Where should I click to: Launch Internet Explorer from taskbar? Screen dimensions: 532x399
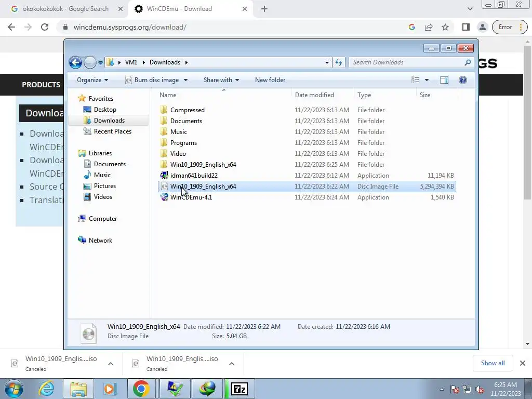(x=46, y=389)
